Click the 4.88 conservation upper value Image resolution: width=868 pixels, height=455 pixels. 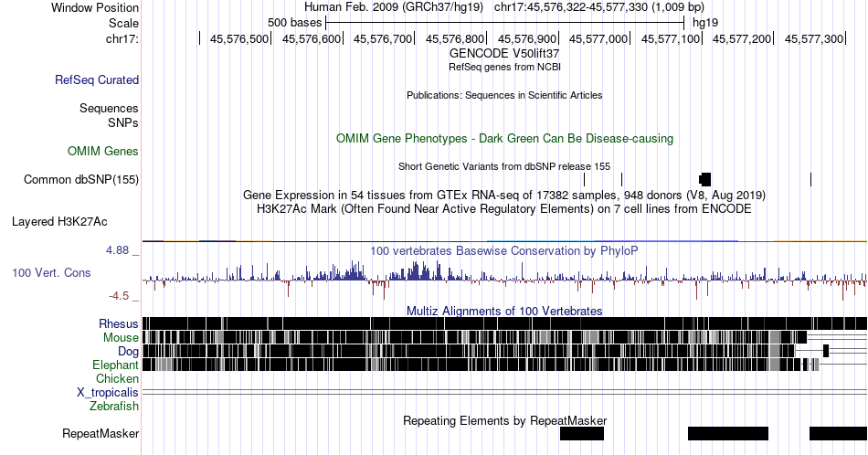click(117, 250)
